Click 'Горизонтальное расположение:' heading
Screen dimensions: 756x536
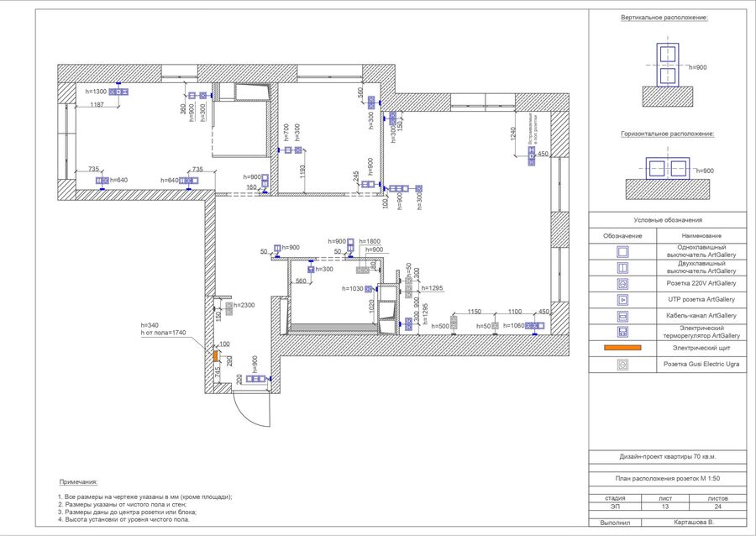tap(668, 134)
